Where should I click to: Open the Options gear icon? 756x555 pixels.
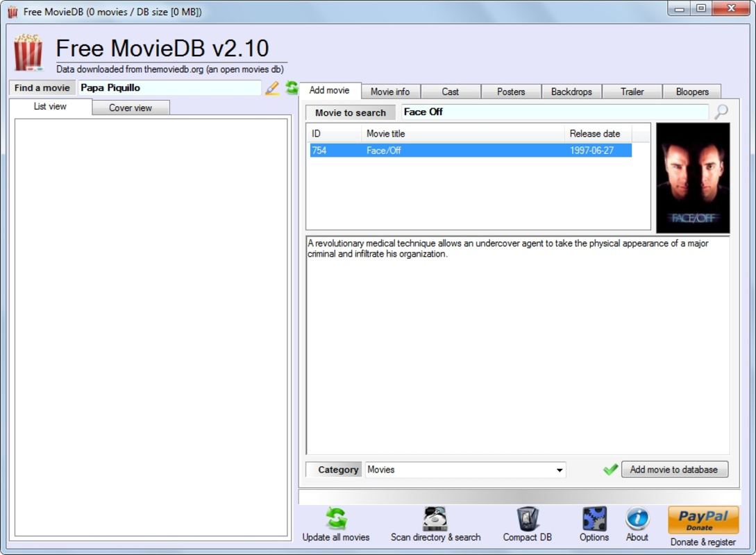coord(594,518)
